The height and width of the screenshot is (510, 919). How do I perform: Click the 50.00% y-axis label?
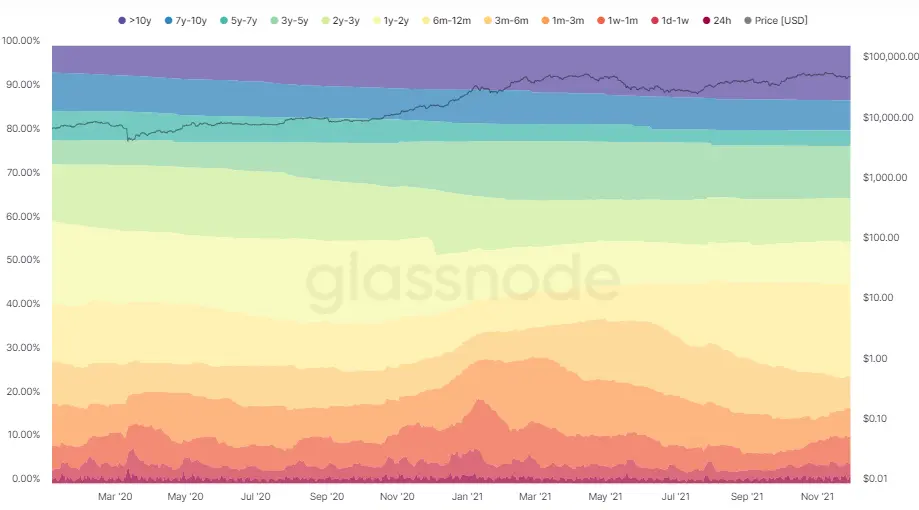point(23,260)
